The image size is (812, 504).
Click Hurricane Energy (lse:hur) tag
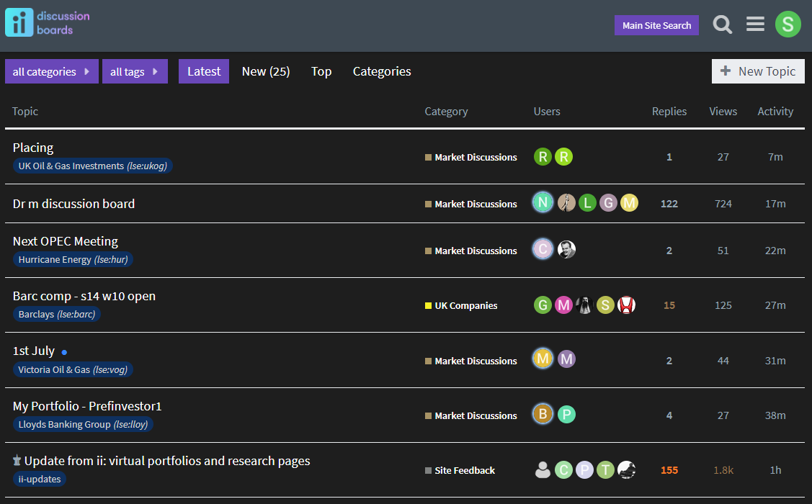click(73, 259)
